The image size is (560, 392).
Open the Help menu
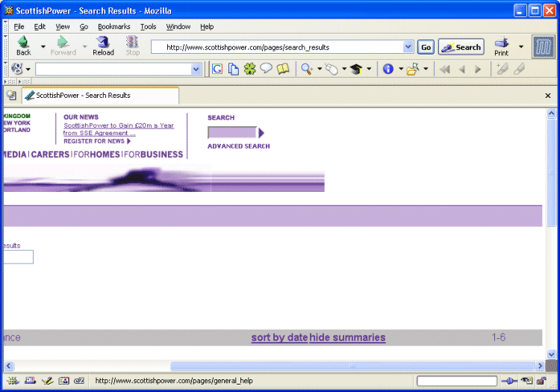click(207, 26)
